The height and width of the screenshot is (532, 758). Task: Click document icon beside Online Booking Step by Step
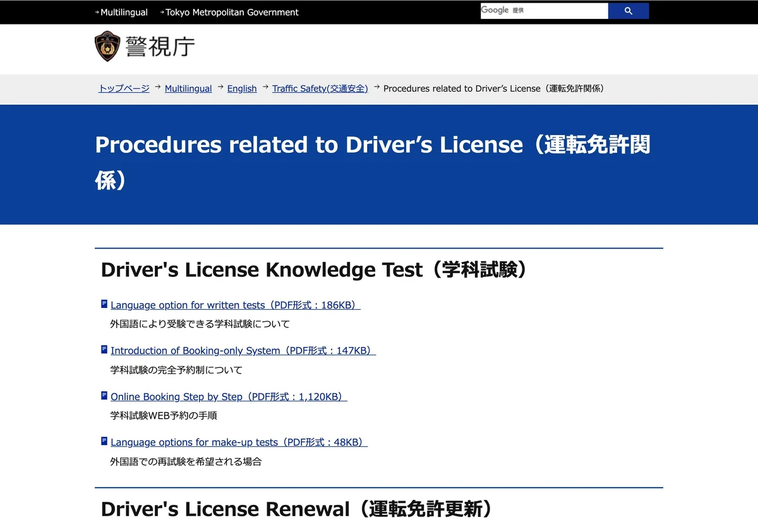pos(104,396)
